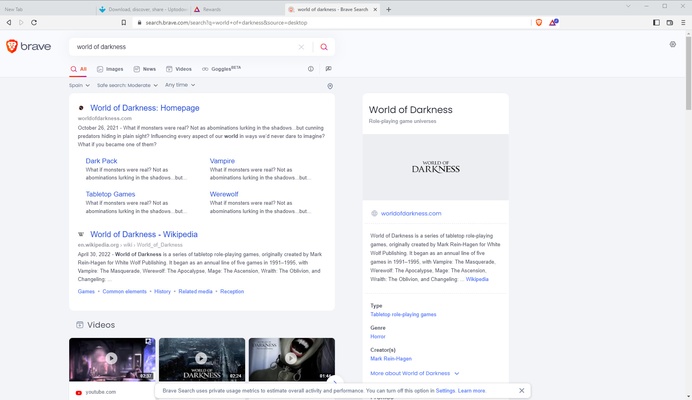Switch to the Videos tab

pos(179,69)
